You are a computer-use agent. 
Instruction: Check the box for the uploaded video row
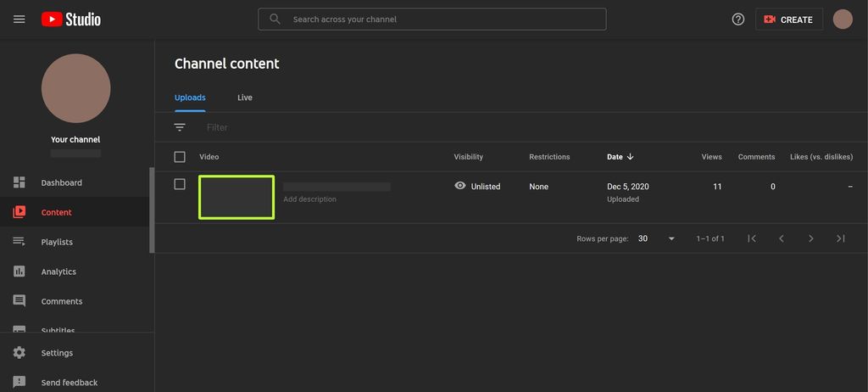[180, 184]
